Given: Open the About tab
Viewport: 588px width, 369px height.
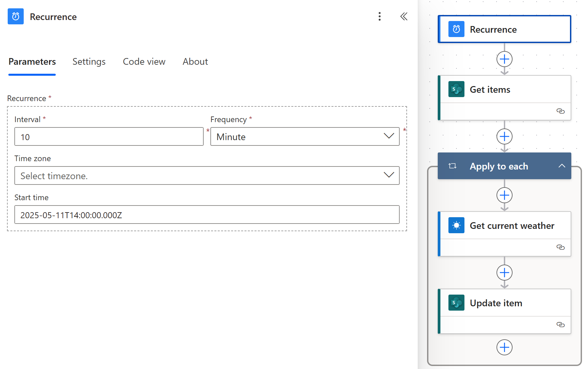Looking at the screenshot, I should [195, 62].
